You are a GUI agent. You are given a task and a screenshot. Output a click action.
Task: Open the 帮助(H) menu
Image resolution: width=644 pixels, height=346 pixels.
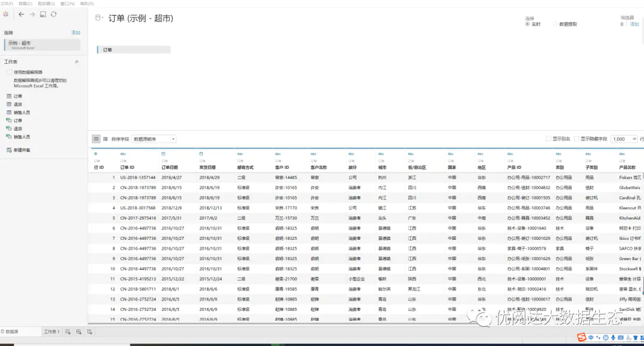(87, 4)
